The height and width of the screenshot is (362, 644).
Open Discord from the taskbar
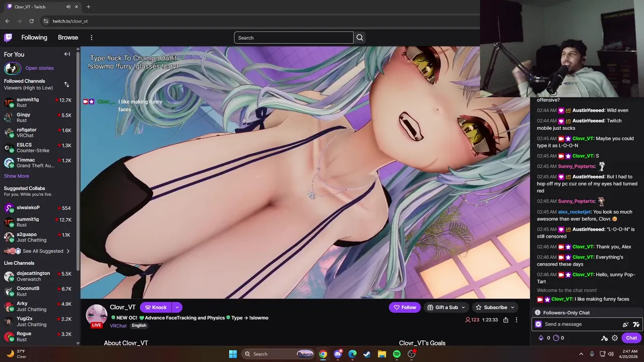(x=338, y=354)
